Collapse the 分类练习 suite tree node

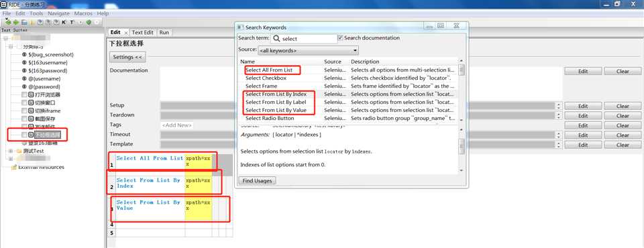point(11,46)
